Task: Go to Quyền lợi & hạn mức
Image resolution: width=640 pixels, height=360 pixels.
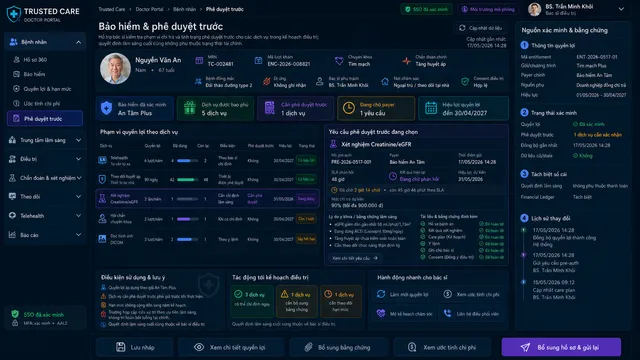Action: 45,89
